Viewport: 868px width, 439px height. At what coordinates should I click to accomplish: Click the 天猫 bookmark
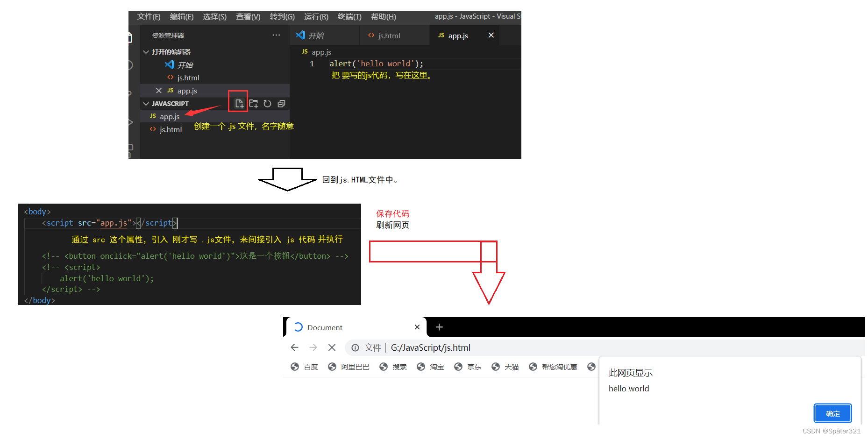pyautogui.click(x=505, y=367)
